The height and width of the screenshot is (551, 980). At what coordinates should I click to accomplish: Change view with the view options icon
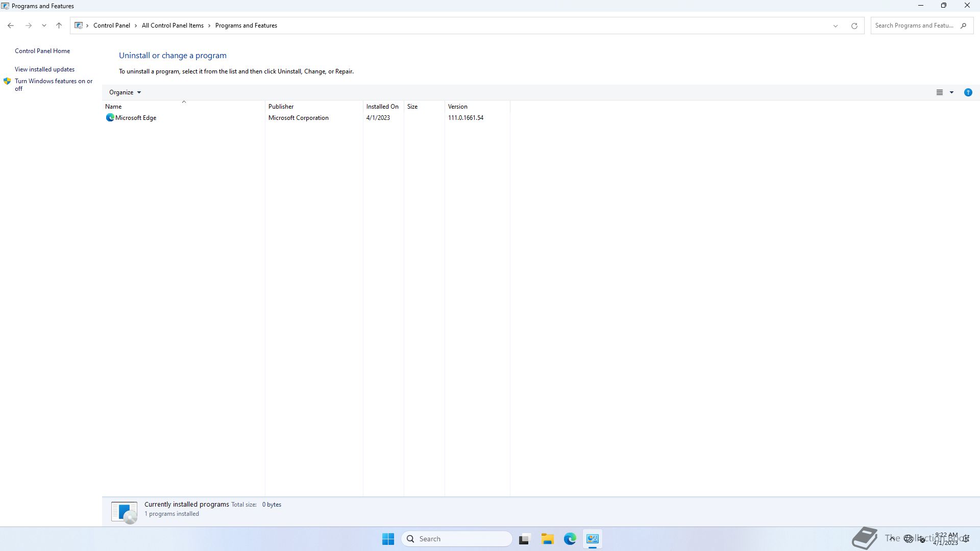click(939, 92)
